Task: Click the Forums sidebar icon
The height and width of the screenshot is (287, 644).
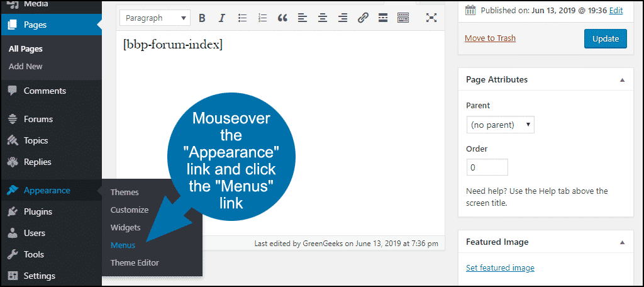Action: coord(13,119)
